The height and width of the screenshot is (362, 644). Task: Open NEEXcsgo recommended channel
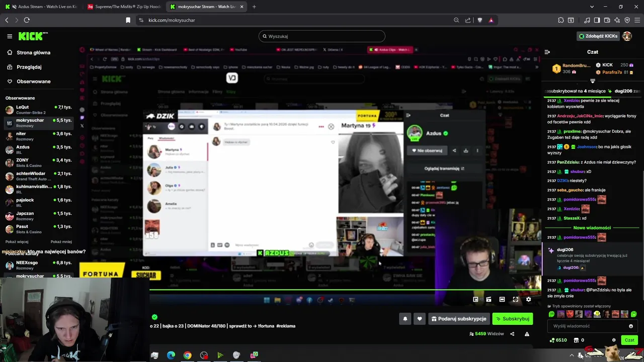(x=38, y=265)
